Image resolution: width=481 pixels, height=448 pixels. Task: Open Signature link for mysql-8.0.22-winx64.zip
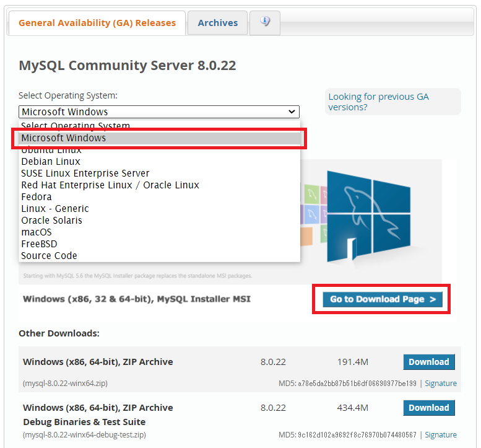[441, 384]
